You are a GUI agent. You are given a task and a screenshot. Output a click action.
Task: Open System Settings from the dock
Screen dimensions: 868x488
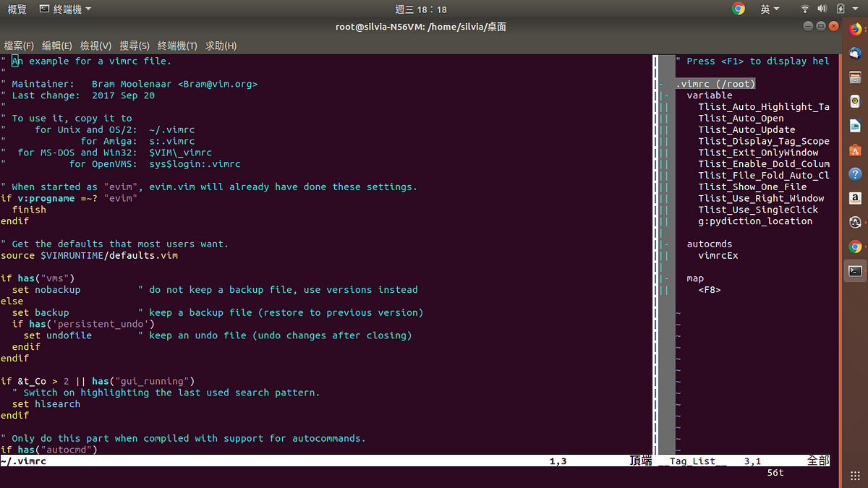tap(855, 222)
